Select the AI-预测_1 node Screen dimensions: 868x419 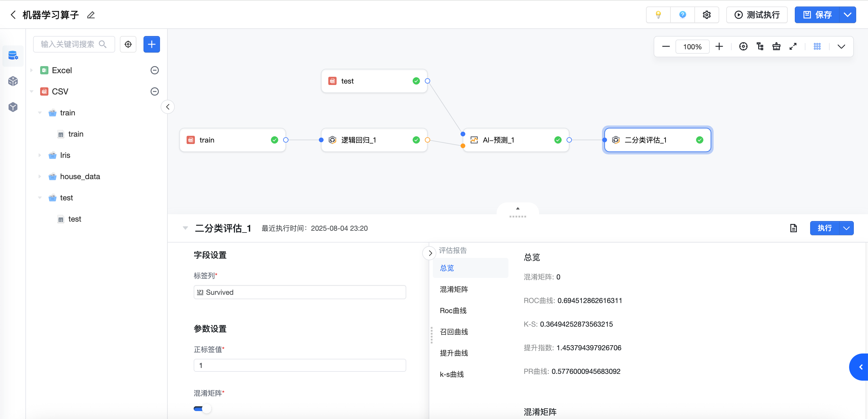click(x=516, y=140)
